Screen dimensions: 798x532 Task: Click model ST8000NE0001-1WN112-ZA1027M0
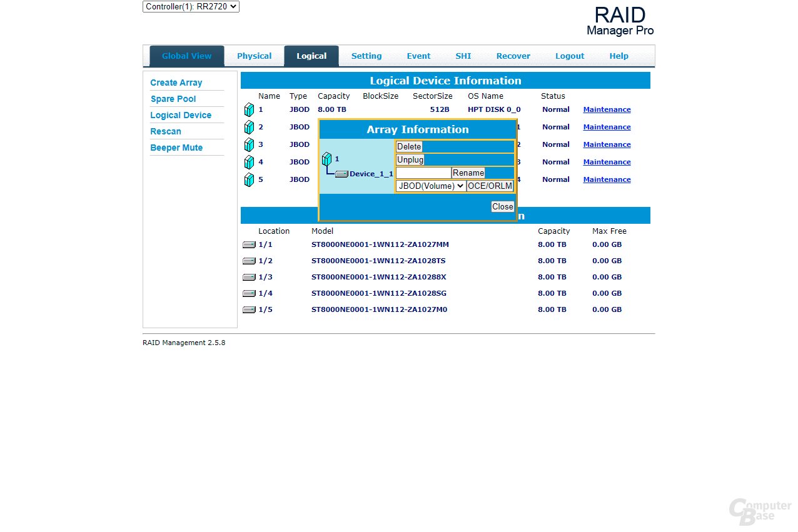380,309
